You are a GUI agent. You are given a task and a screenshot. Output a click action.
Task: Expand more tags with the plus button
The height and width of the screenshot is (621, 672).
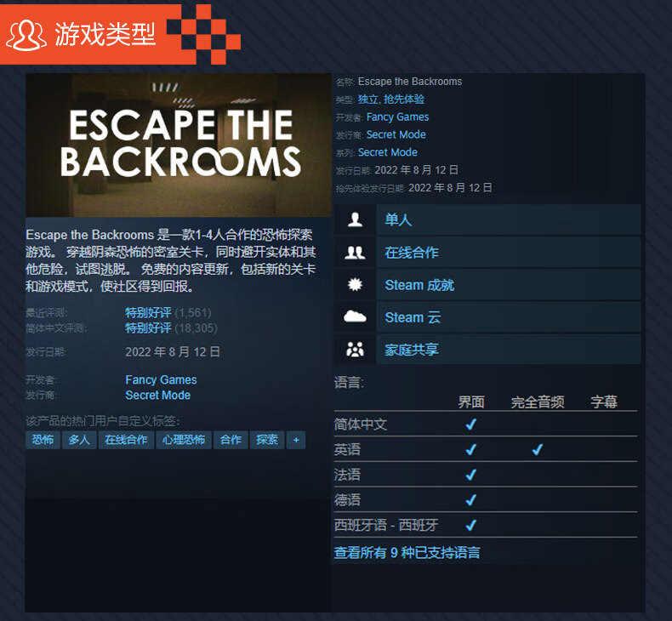tap(296, 440)
